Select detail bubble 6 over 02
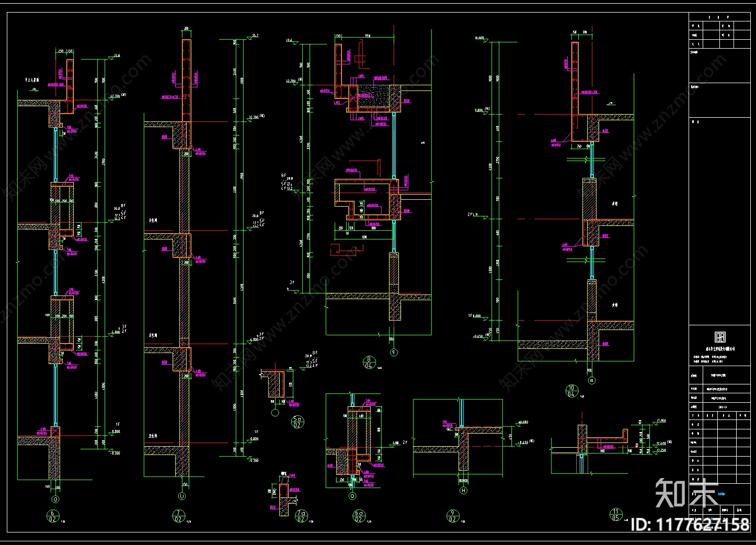 click(x=53, y=516)
